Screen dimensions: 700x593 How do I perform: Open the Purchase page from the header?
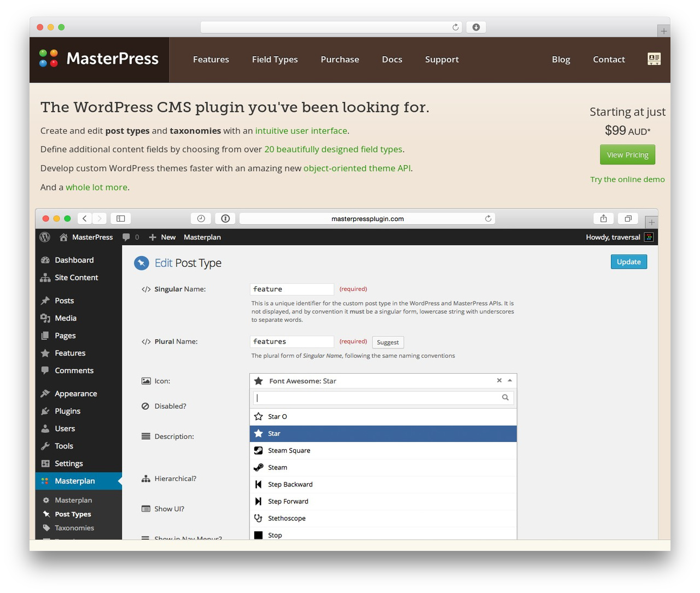[x=340, y=59]
